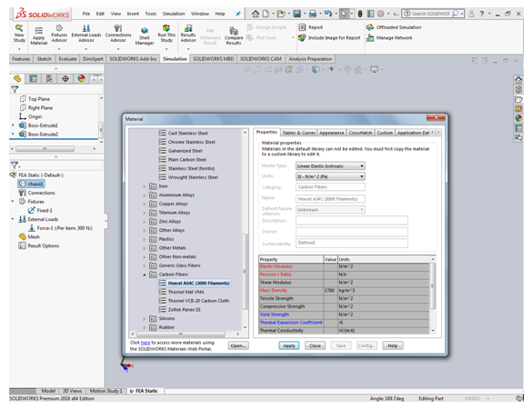Click Apply in the Material dialog
Viewport: 532px width, 410px height.
pyautogui.click(x=289, y=345)
